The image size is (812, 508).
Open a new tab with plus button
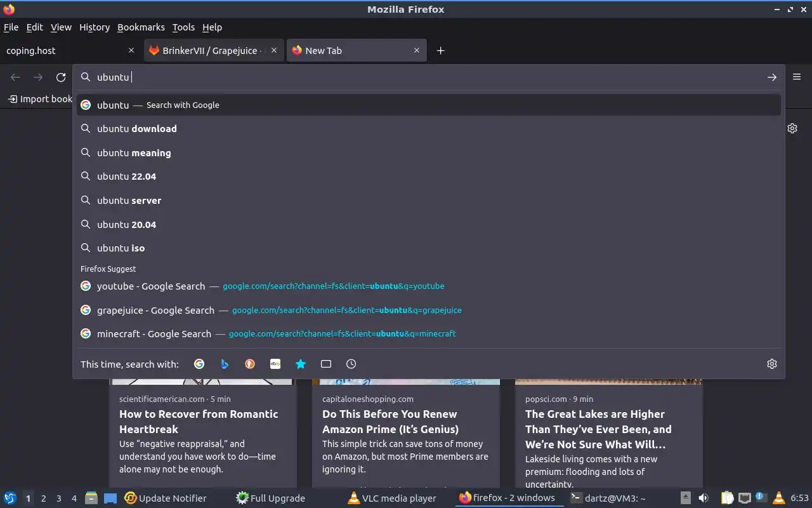click(440, 50)
